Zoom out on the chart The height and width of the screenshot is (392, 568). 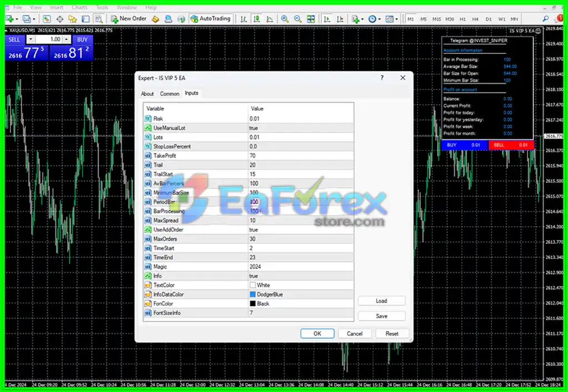click(x=298, y=19)
